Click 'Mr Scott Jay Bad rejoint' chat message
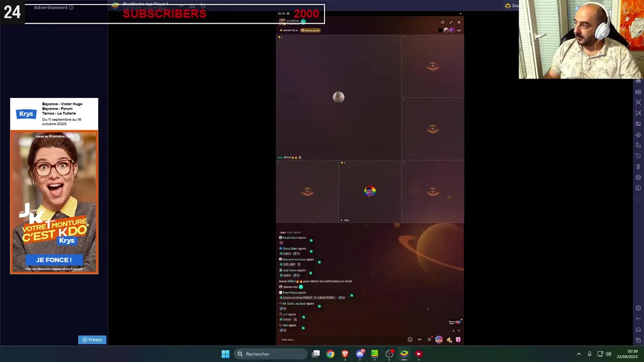The width and height of the screenshot is (644, 362). (x=298, y=304)
